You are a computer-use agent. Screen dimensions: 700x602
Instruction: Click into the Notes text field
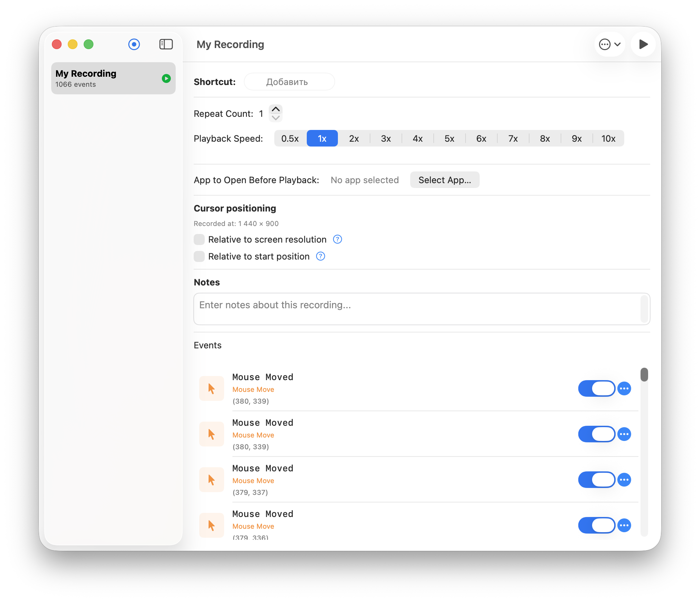(418, 309)
